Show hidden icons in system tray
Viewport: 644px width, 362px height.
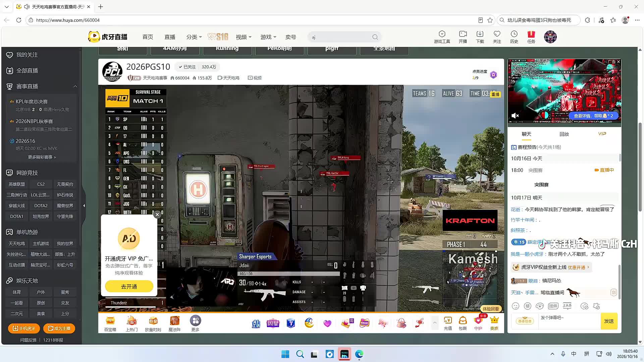pos(552,354)
